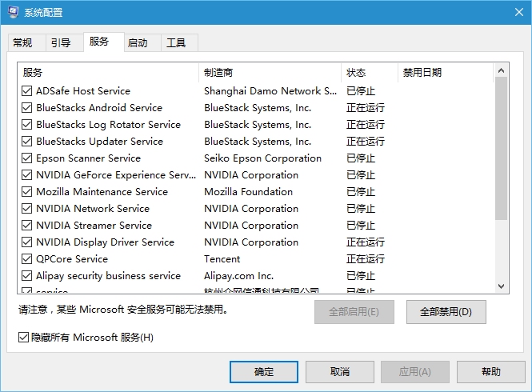Sort by the 制造商 column header
This screenshot has width=532, height=392.
(270, 72)
